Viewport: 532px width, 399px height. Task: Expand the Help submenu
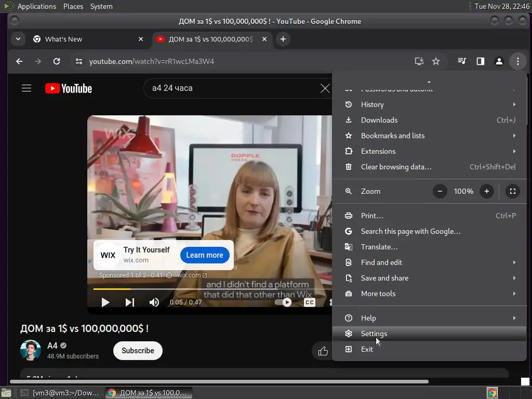tap(429, 318)
